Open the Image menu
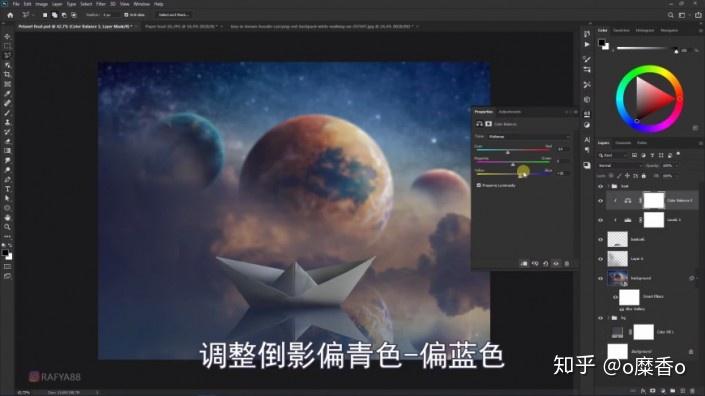Image resolution: width=705 pixels, height=396 pixels. (41, 4)
